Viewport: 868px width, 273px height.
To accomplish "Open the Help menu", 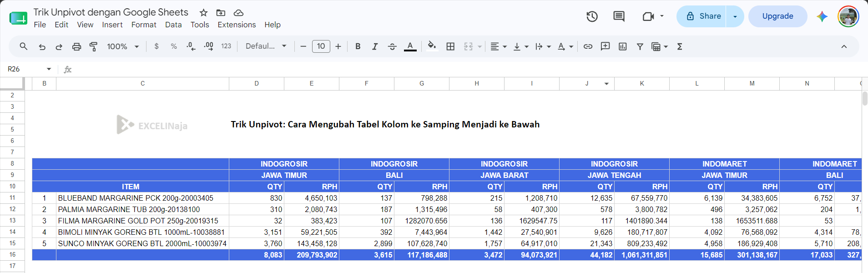I will [273, 25].
